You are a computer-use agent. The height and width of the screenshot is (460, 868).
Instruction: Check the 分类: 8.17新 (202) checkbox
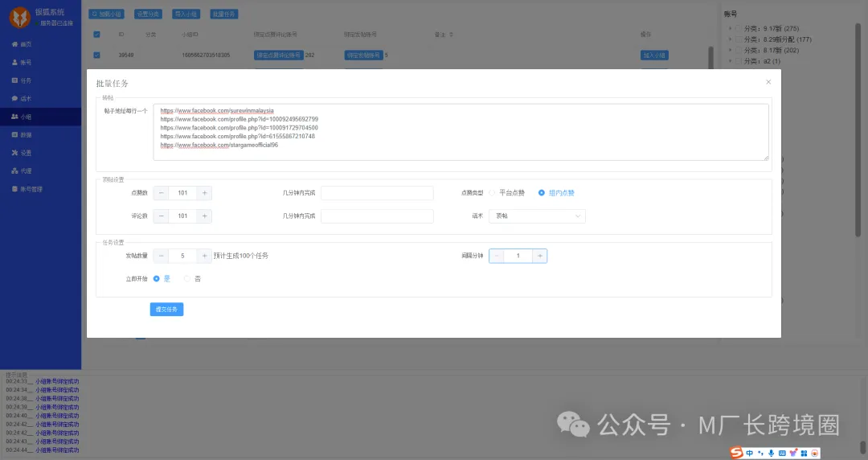tap(738, 50)
